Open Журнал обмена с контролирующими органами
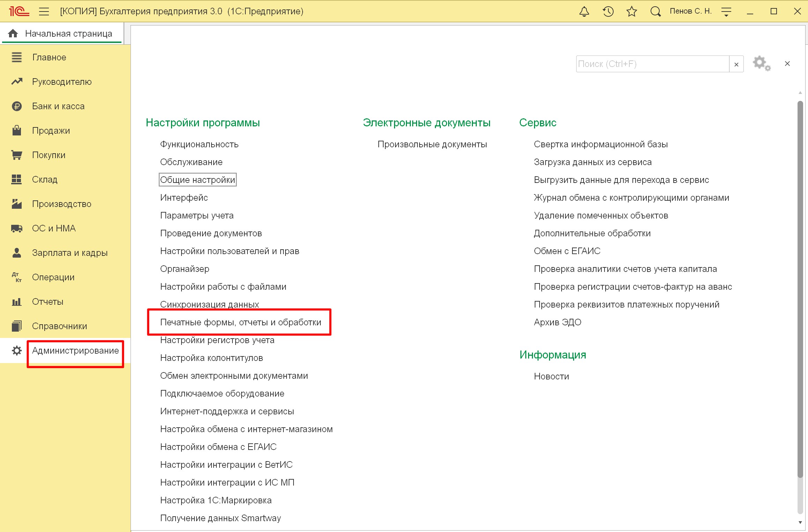 [x=631, y=198]
